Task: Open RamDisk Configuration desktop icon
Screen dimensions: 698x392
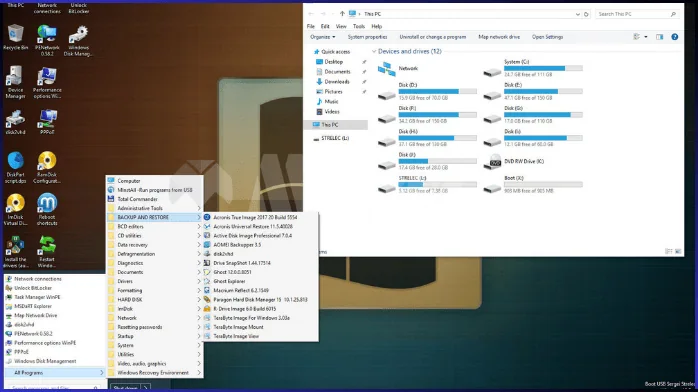Action: [47, 167]
